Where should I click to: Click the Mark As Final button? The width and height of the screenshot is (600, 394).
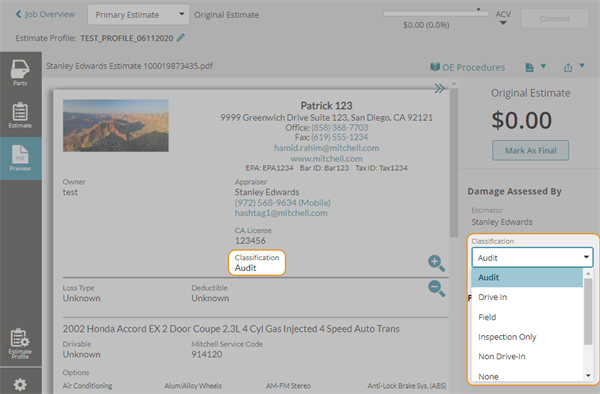click(530, 150)
